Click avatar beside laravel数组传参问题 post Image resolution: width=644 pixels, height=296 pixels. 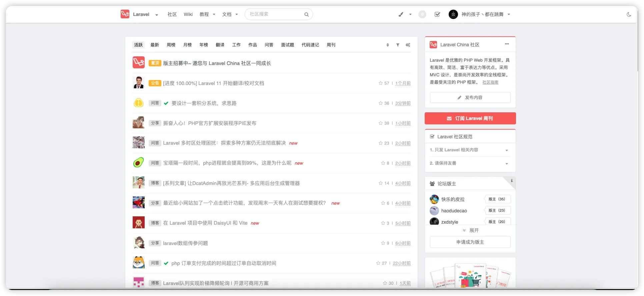pyautogui.click(x=139, y=242)
